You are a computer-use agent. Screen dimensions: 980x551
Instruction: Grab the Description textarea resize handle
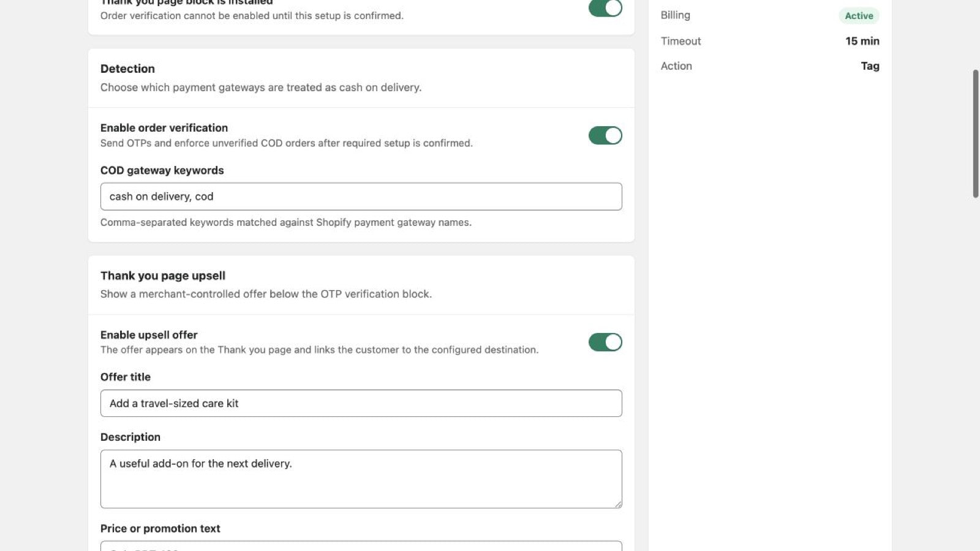click(618, 504)
